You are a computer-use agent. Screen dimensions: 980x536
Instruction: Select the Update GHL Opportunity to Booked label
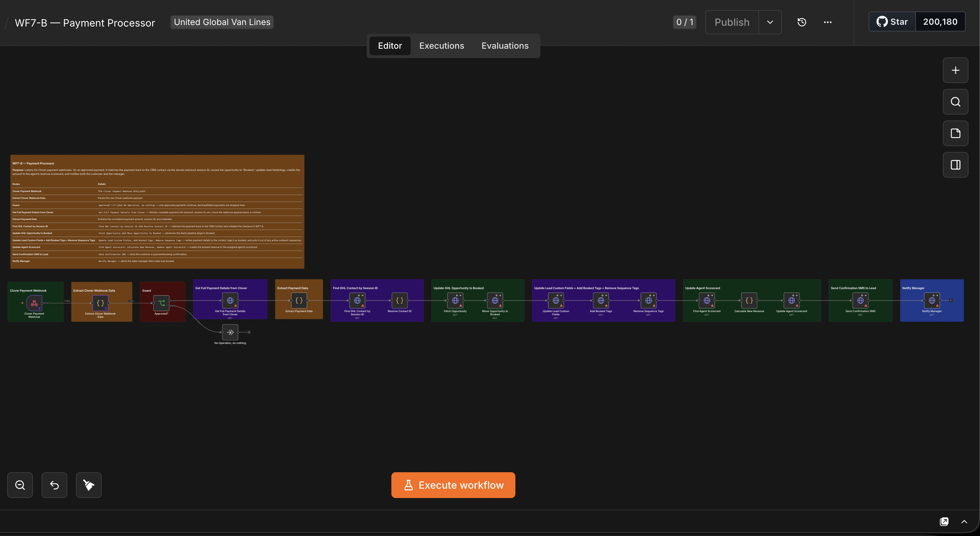[x=458, y=288]
